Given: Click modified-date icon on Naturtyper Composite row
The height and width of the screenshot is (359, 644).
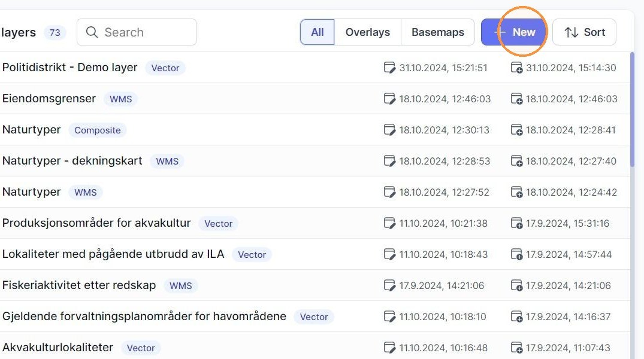Looking at the screenshot, I should (389, 130).
